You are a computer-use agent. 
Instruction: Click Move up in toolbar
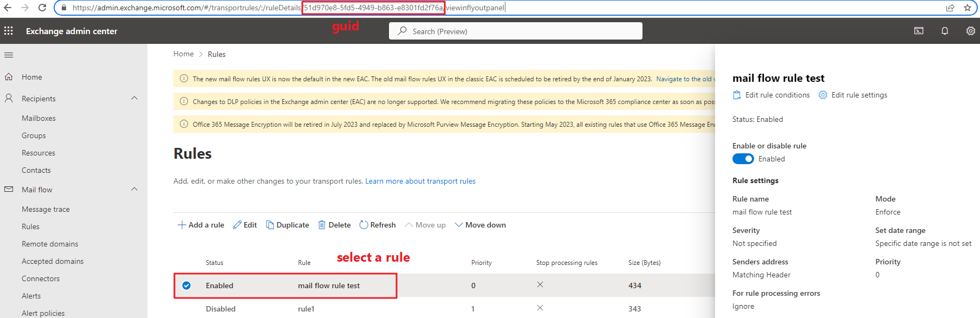[x=425, y=225]
